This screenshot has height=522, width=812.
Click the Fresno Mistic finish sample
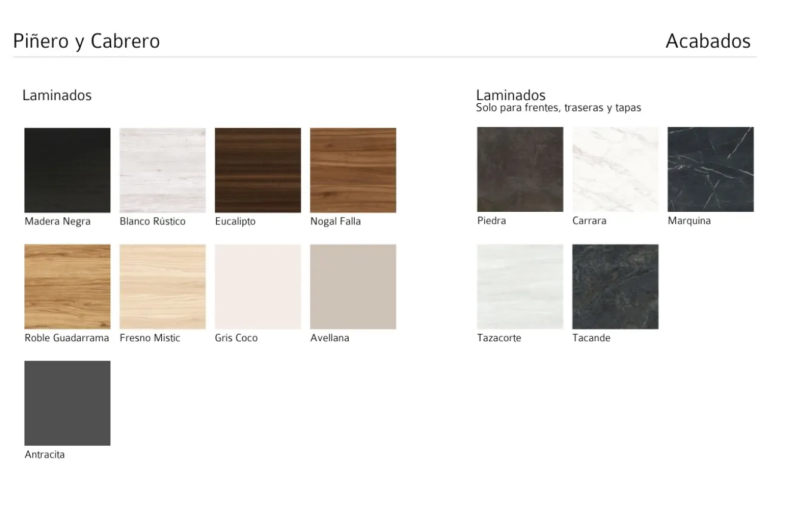162,286
